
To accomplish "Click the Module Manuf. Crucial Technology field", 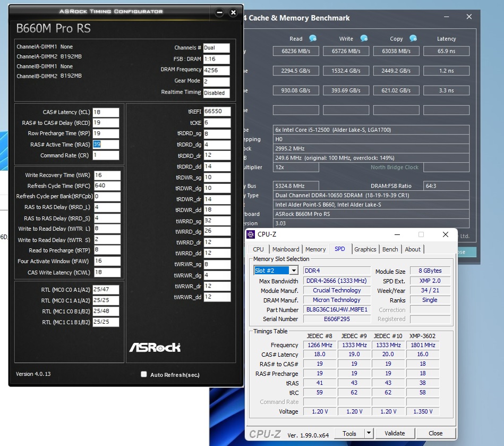I will pyautogui.click(x=337, y=290).
